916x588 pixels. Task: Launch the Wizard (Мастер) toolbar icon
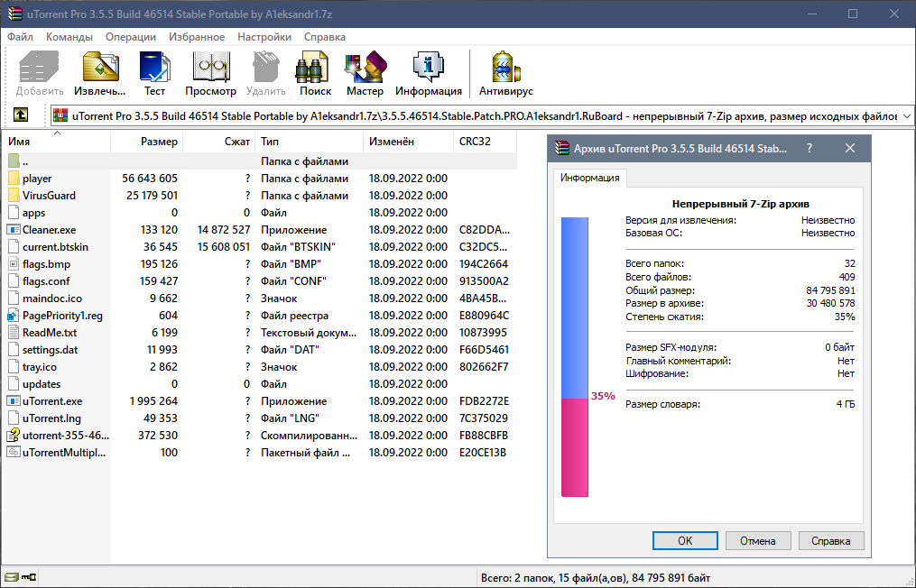(365, 74)
